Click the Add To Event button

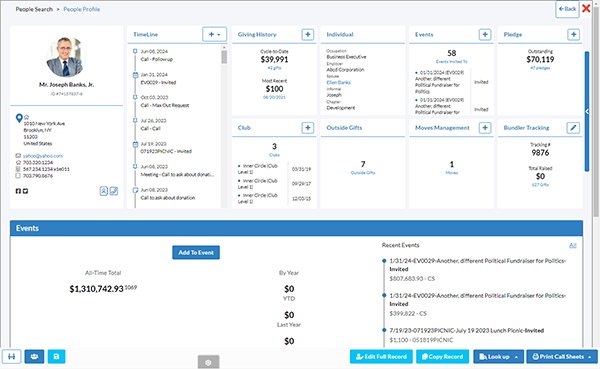coord(196,253)
